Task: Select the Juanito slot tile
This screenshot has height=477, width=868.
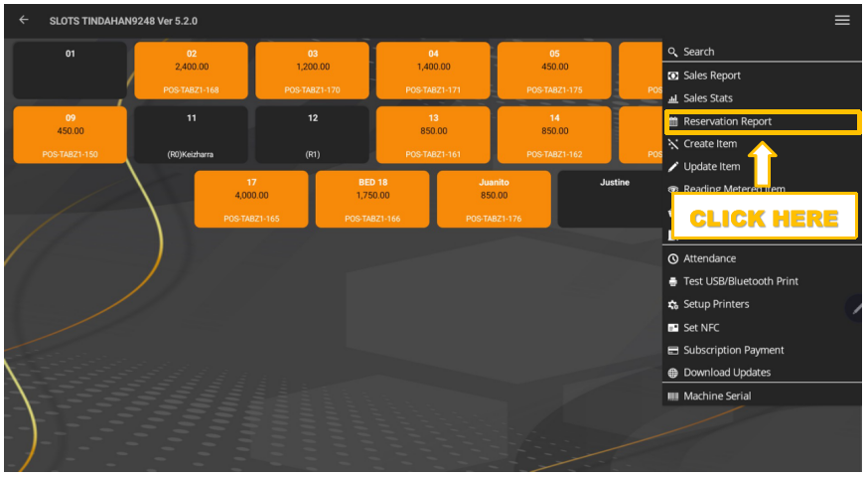Action: click(x=494, y=199)
